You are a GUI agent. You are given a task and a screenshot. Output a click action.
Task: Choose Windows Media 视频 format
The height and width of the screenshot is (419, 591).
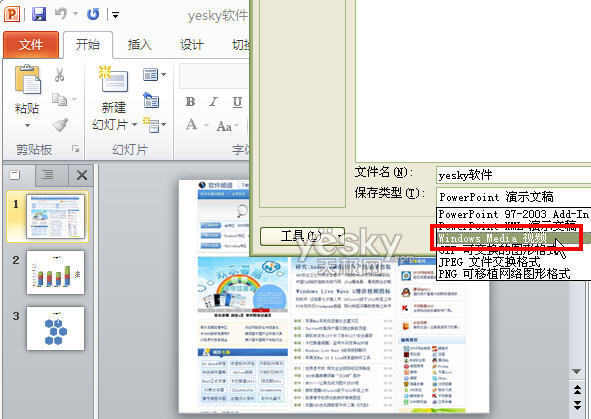(513, 239)
